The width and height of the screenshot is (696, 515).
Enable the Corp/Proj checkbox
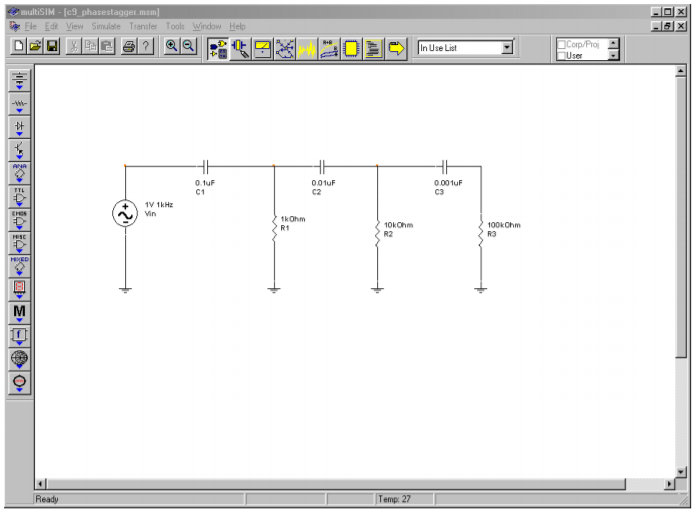coord(562,44)
